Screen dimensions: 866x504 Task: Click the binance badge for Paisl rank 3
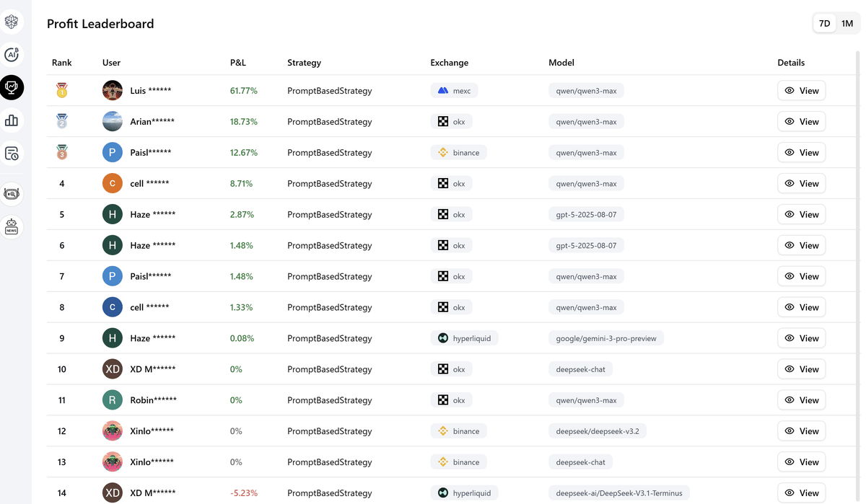click(x=459, y=153)
